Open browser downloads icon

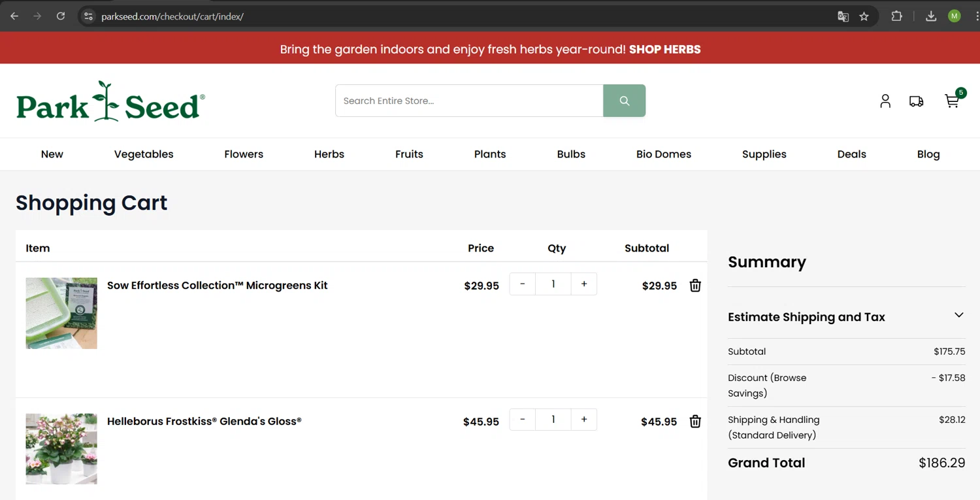coord(931,16)
